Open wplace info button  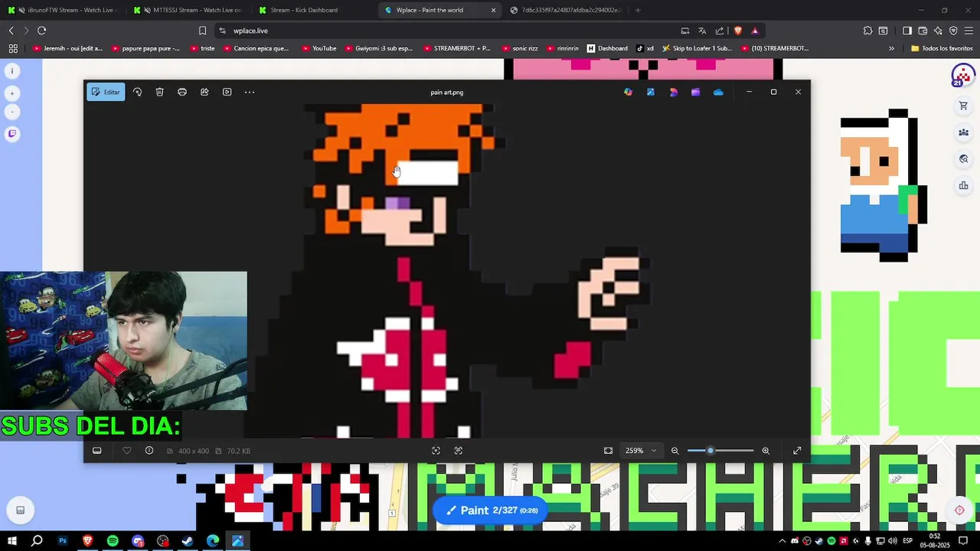(x=12, y=70)
